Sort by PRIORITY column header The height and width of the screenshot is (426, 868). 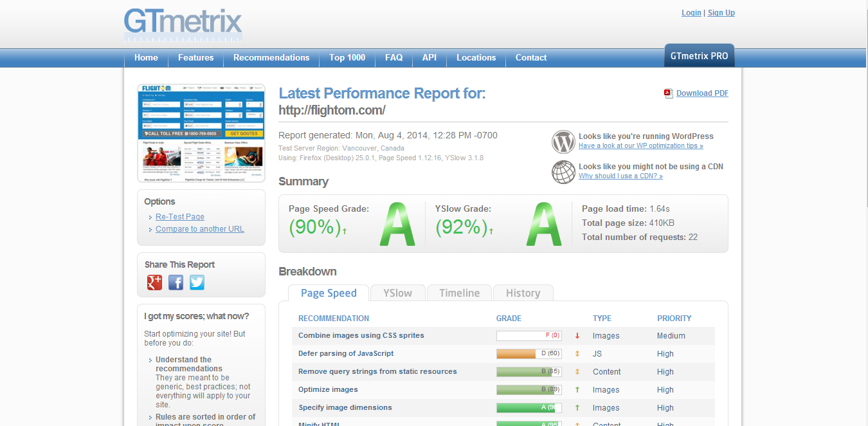674,319
